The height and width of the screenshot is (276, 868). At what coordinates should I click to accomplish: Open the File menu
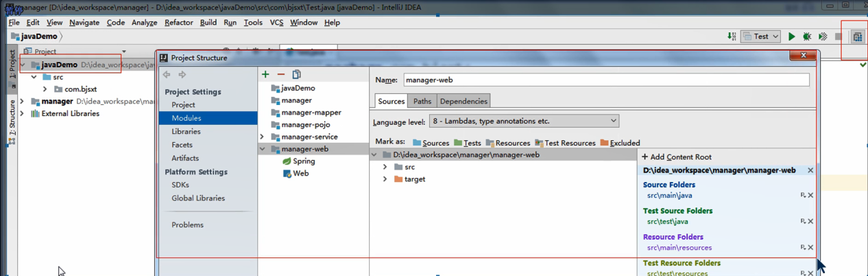(14, 23)
